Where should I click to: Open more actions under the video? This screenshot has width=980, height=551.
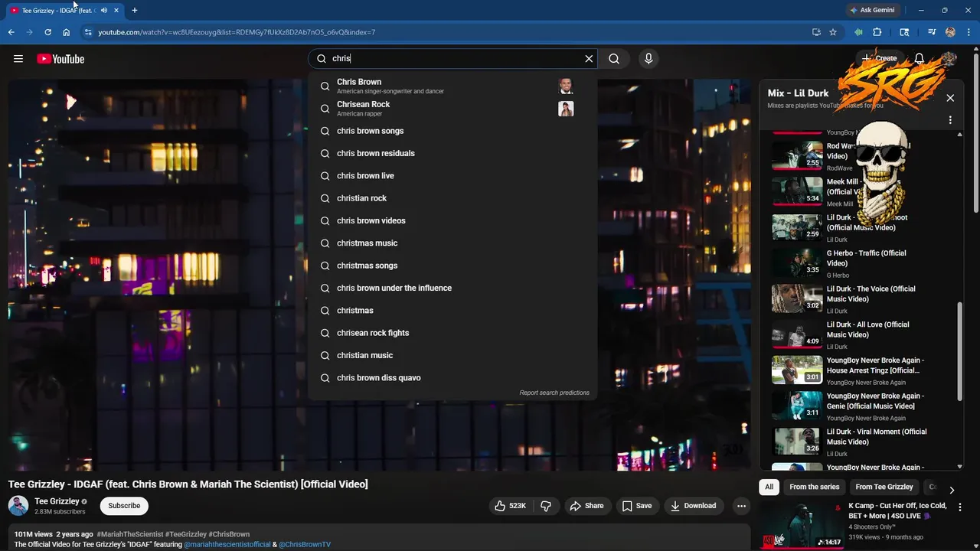coord(741,506)
